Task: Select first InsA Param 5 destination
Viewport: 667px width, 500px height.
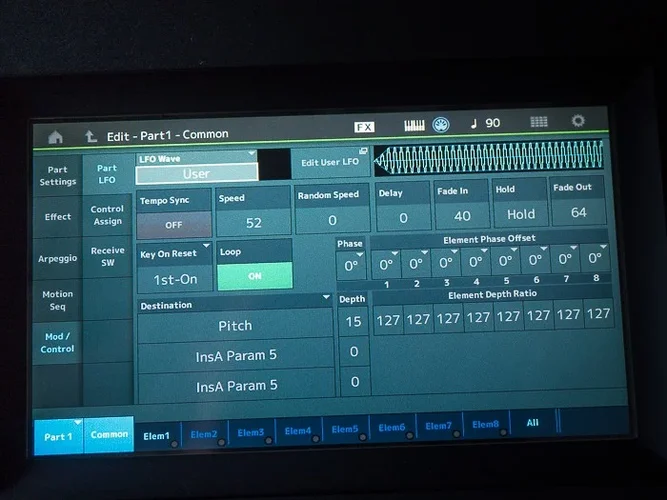Action: pyautogui.click(x=236, y=356)
